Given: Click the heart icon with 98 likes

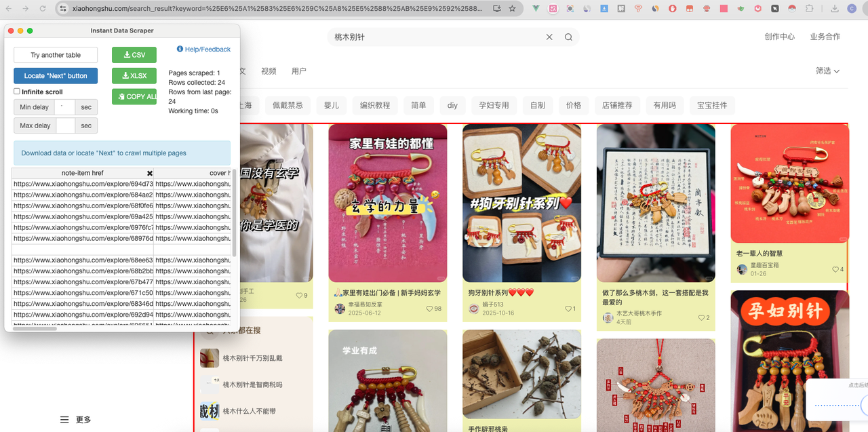Looking at the screenshot, I should pos(429,309).
